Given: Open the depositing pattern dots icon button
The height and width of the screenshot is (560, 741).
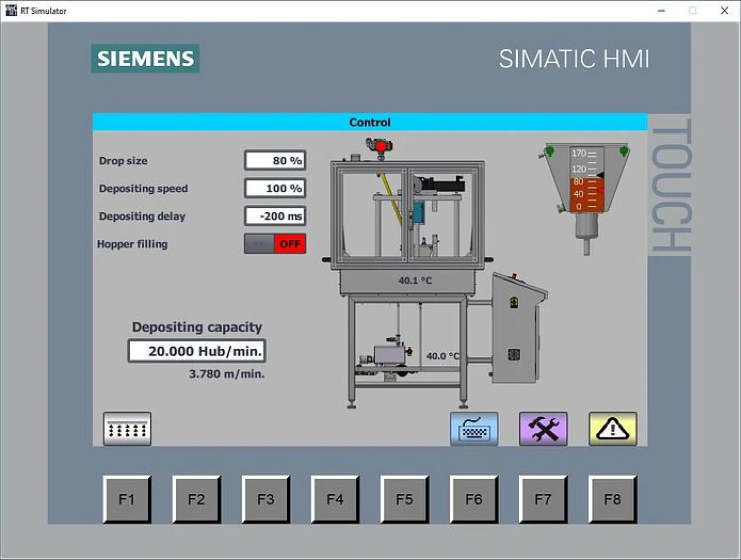Looking at the screenshot, I should click(x=127, y=428).
